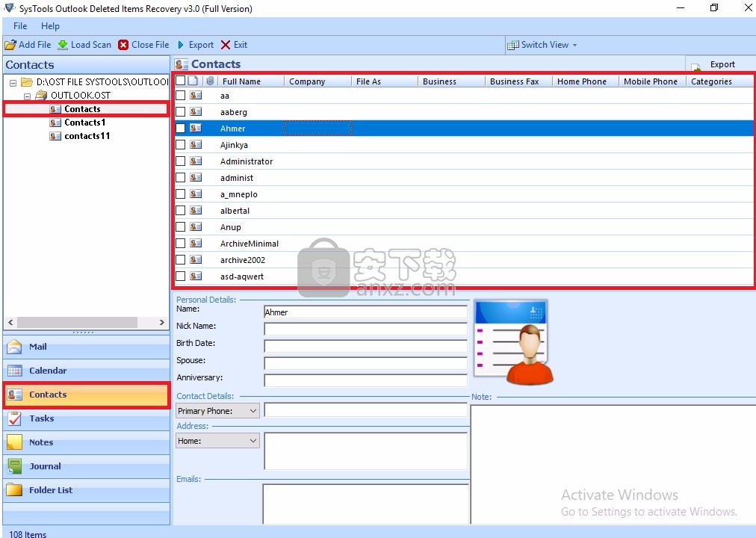The width and height of the screenshot is (756, 538).
Task: Click the contact card icon of Anup row
Action: point(196,226)
